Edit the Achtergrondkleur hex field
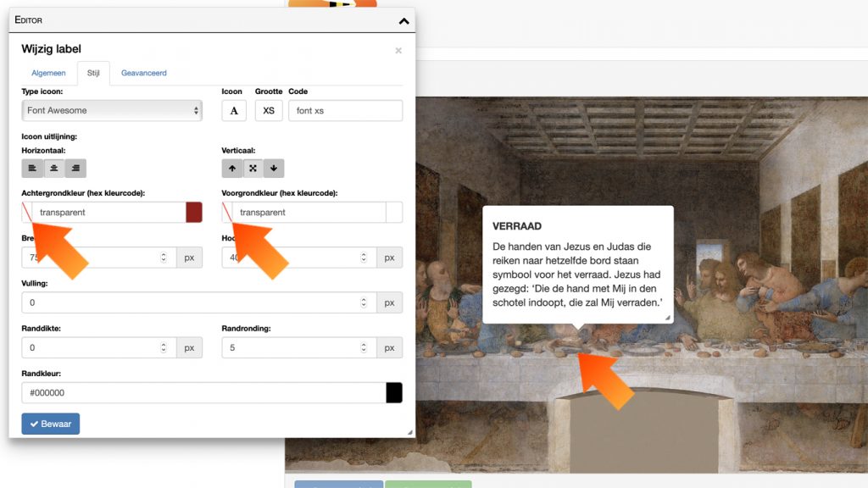868x488 pixels. [109, 213]
